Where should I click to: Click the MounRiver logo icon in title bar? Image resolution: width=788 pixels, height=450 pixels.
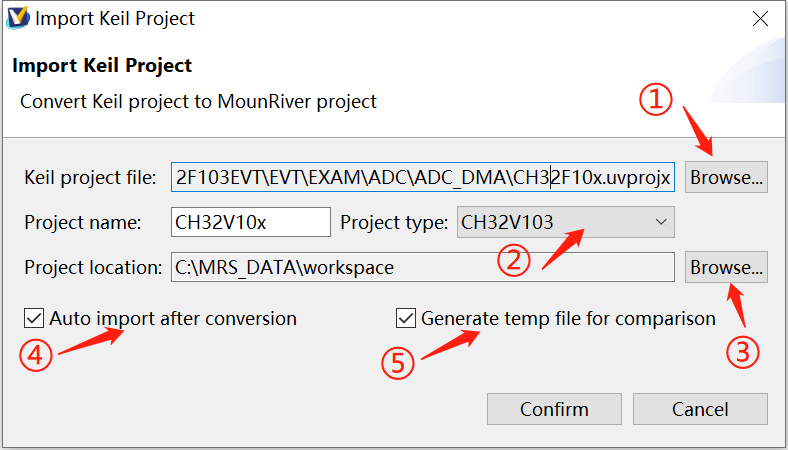click(x=17, y=18)
